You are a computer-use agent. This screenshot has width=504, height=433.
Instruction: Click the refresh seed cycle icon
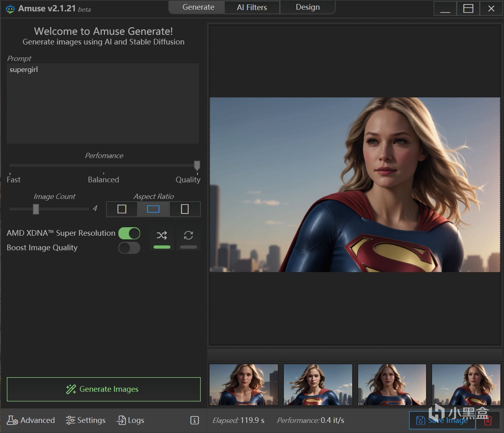tap(188, 235)
